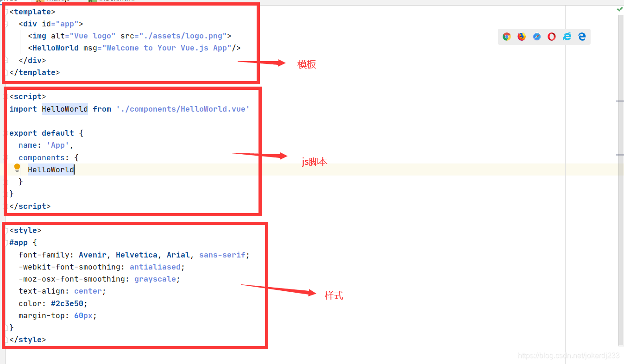The width and height of the screenshot is (624, 364).
Task: Collapse the export default fold marker
Action: 6,133
